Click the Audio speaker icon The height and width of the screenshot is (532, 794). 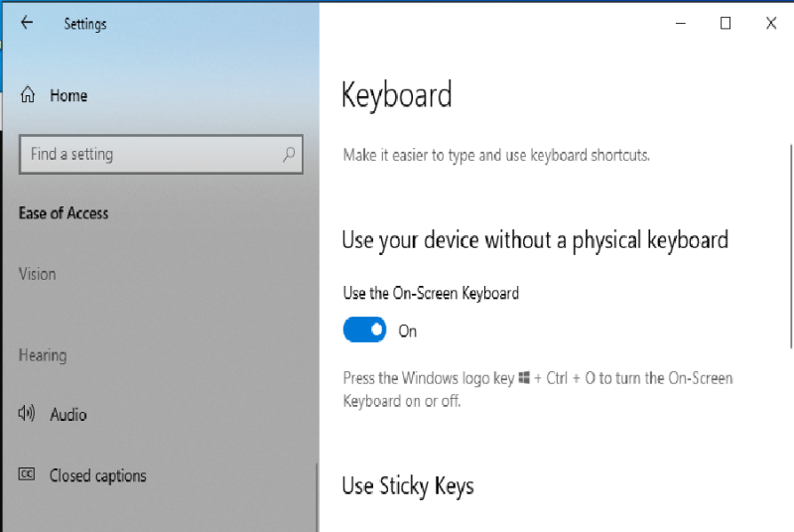(27, 414)
